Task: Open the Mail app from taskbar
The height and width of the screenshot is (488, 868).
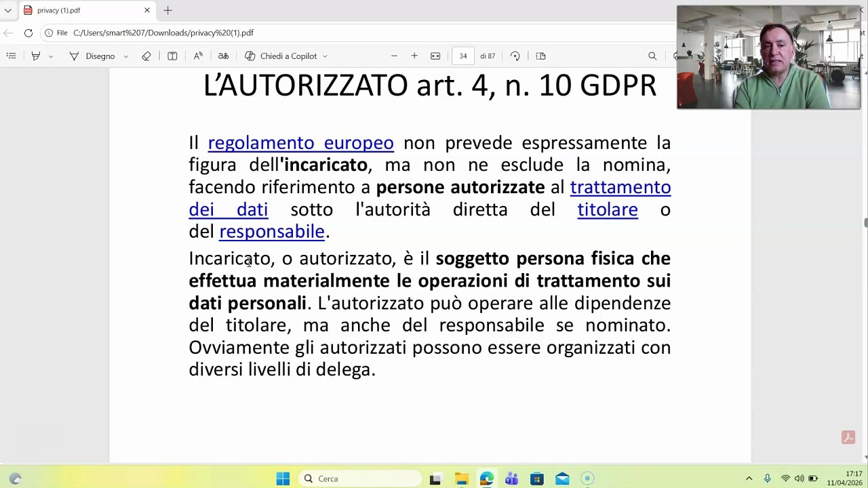Action: click(x=562, y=479)
